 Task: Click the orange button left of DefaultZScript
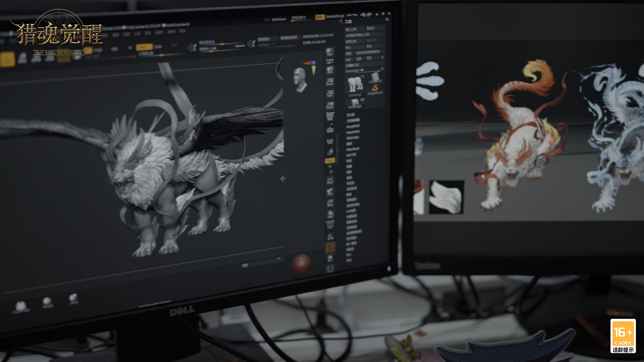pos(320,17)
